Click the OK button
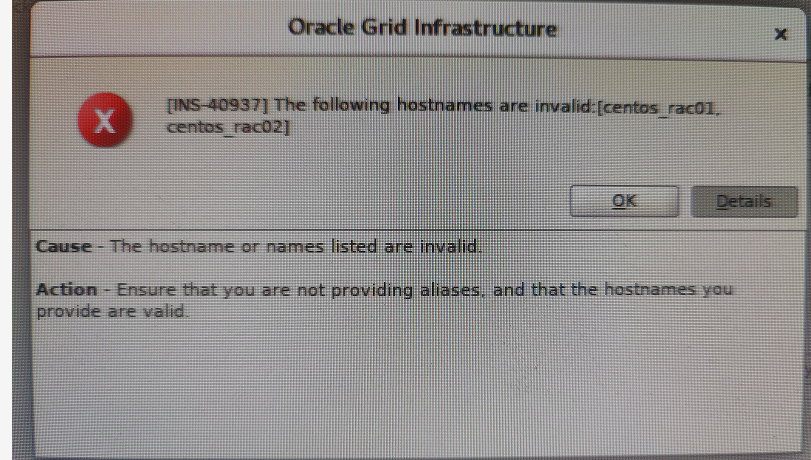Image resolution: width=811 pixels, height=460 pixels. (x=624, y=201)
